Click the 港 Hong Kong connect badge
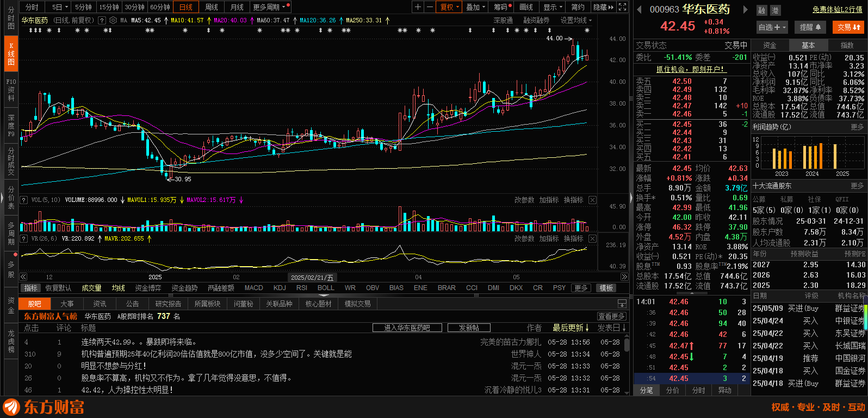 (775, 10)
